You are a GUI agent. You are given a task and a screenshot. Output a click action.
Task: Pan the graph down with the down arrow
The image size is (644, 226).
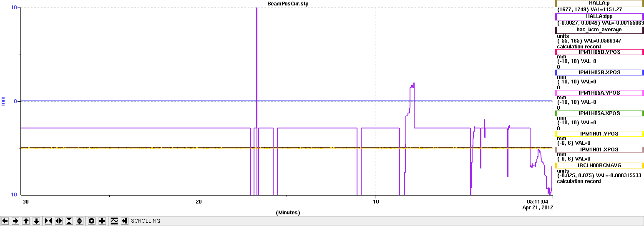tap(36, 221)
